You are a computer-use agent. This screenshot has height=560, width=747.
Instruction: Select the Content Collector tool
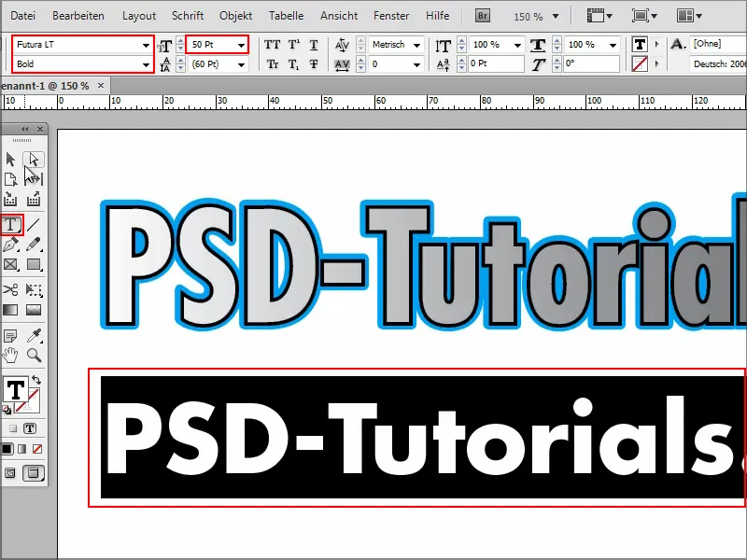coord(10,199)
